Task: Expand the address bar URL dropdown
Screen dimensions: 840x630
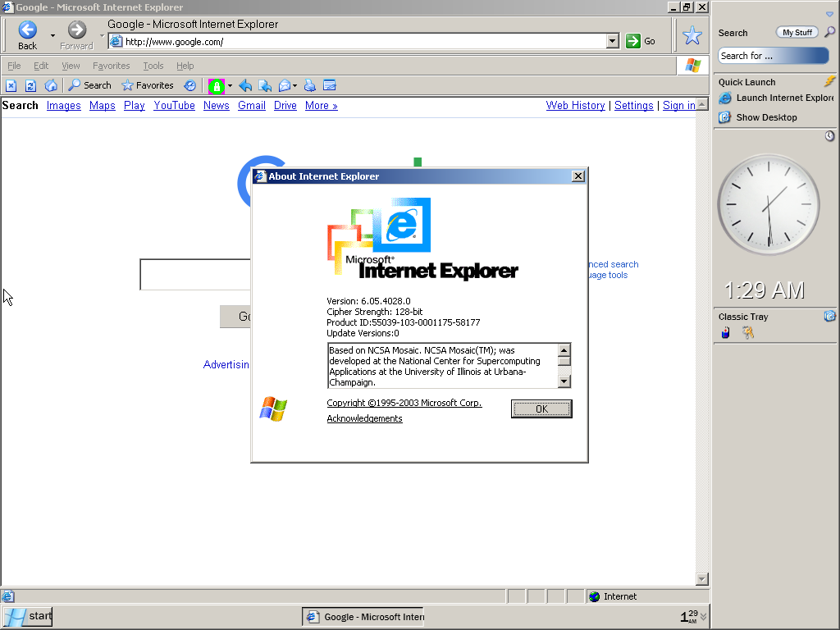Action: (x=613, y=41)
